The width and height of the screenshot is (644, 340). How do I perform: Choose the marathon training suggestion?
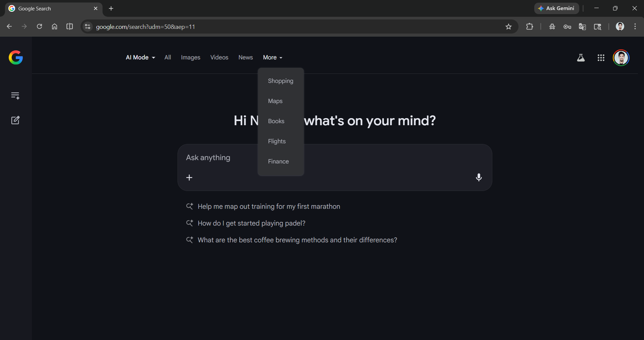[269, 206]
